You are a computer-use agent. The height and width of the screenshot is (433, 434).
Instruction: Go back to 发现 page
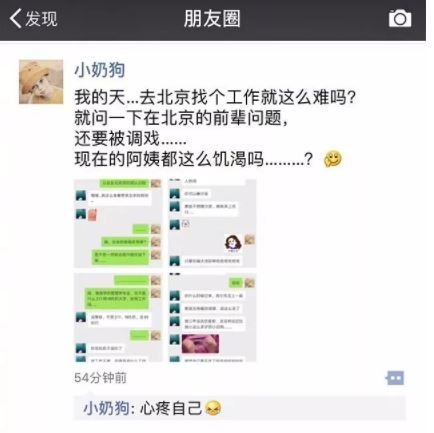click(x=33, y=18)
